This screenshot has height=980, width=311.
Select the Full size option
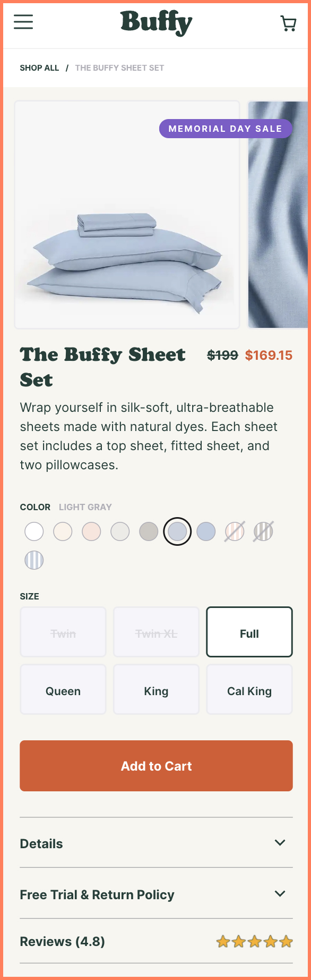tap(249, 632)
